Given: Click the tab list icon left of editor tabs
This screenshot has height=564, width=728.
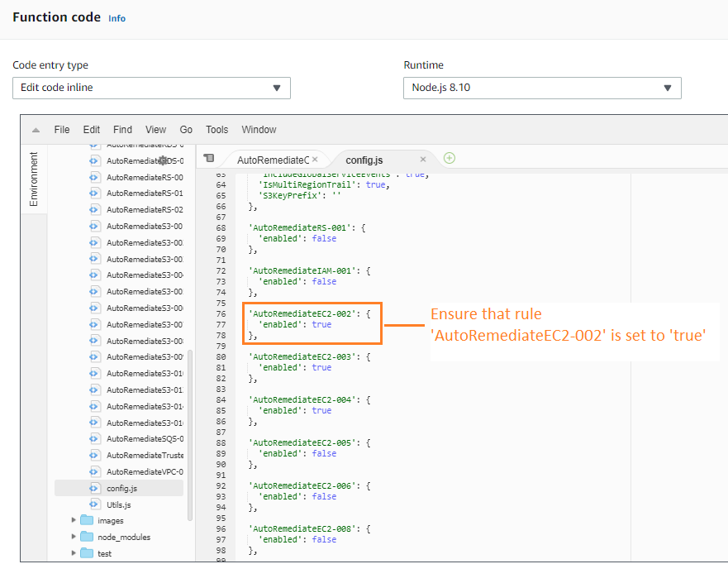Looking at the screenshot, I should pyautogui.click(x=209, y=158).
